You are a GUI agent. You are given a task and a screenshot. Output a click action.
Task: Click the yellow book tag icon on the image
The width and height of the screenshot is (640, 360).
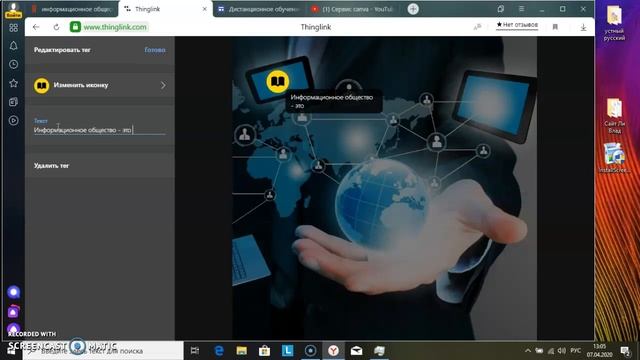tap(278, 81)
